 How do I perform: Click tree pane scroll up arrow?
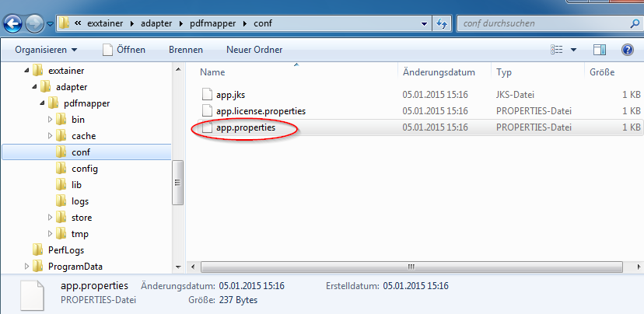[x=178, y=69]
